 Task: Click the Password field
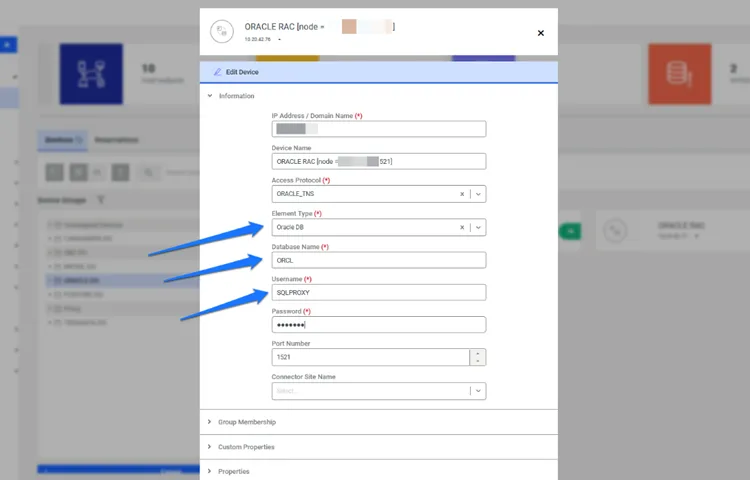coord(379,325)
